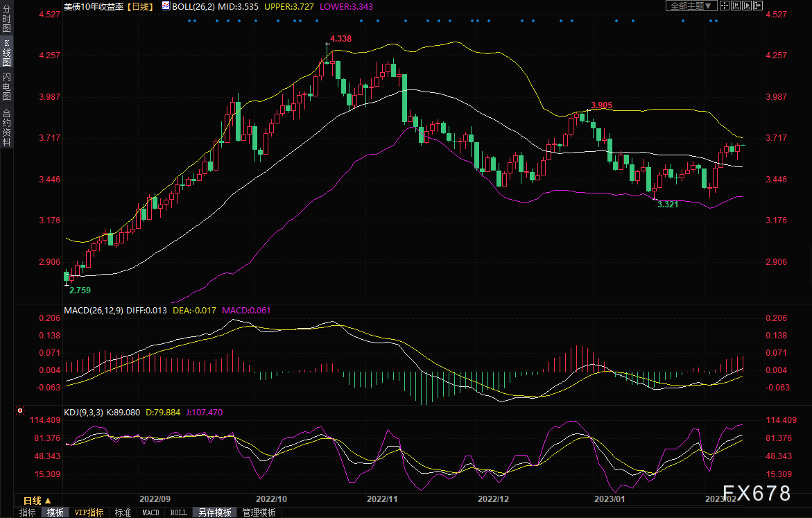Open the 指标 bottom tab
The image size is (812, 518).
pyautogui.click(x=28, y=512)
